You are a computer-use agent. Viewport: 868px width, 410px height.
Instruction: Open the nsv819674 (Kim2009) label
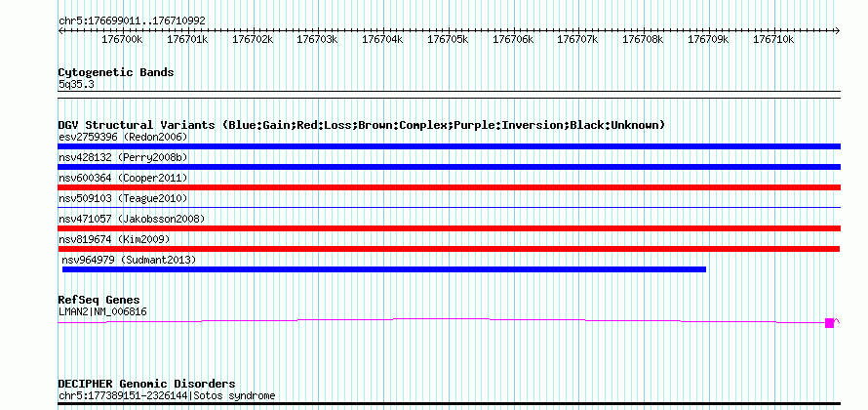114,239
